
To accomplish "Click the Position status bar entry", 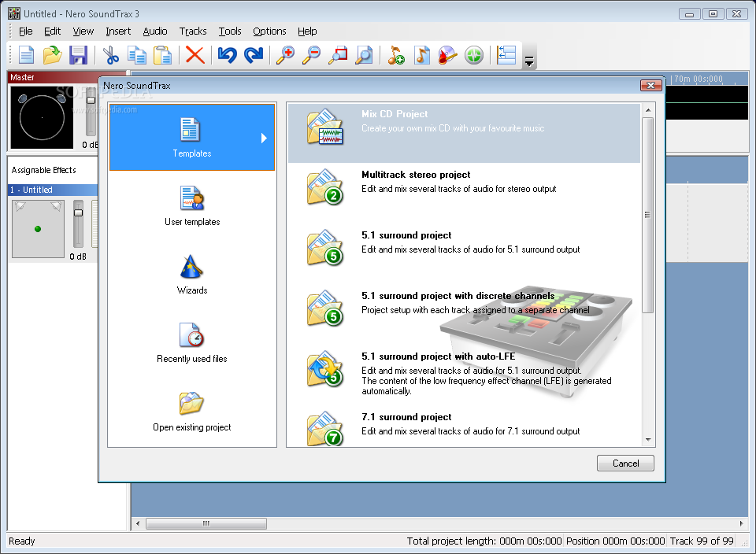I will [615, 541].
